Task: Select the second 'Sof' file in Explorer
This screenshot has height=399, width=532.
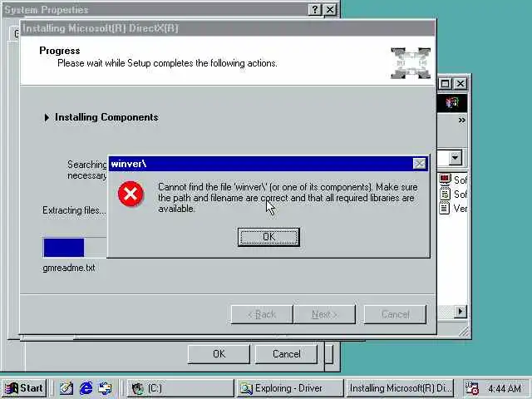Action: [454, 194]
